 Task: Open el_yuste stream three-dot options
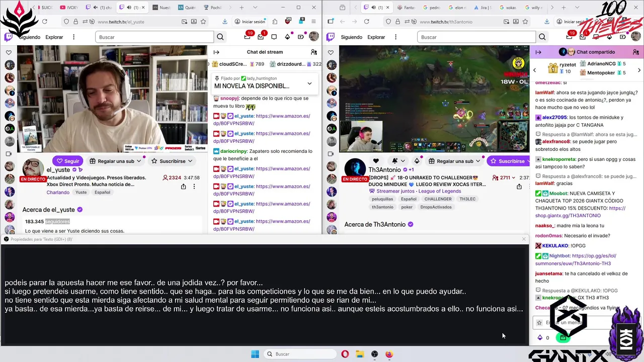point(194,187)
